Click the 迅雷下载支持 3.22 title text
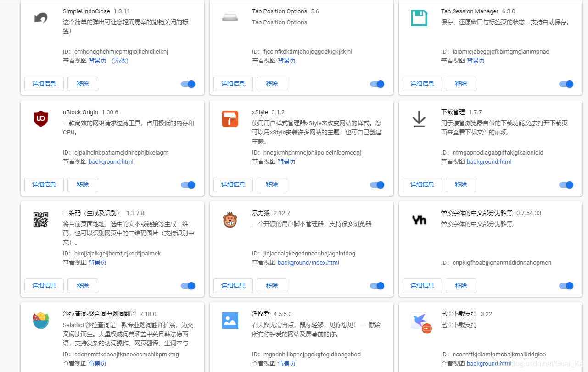This screenshot has width=588, height=372. click(x=467, y=314)
